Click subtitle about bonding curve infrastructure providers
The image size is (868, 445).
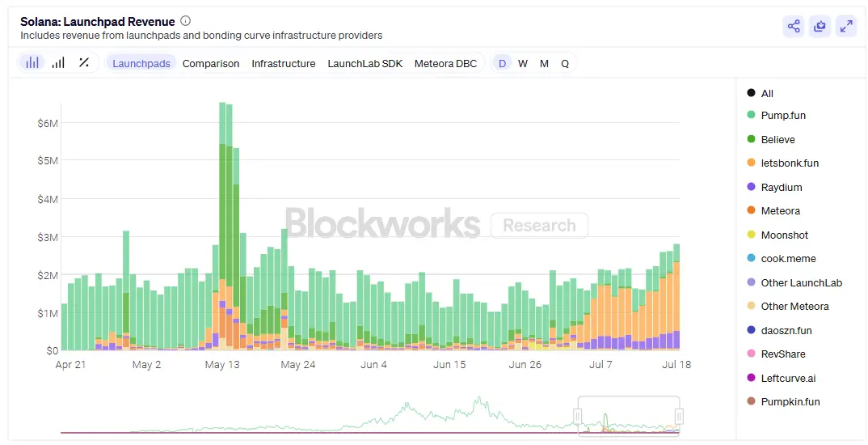pyautogui.click(x=201, y=36)
